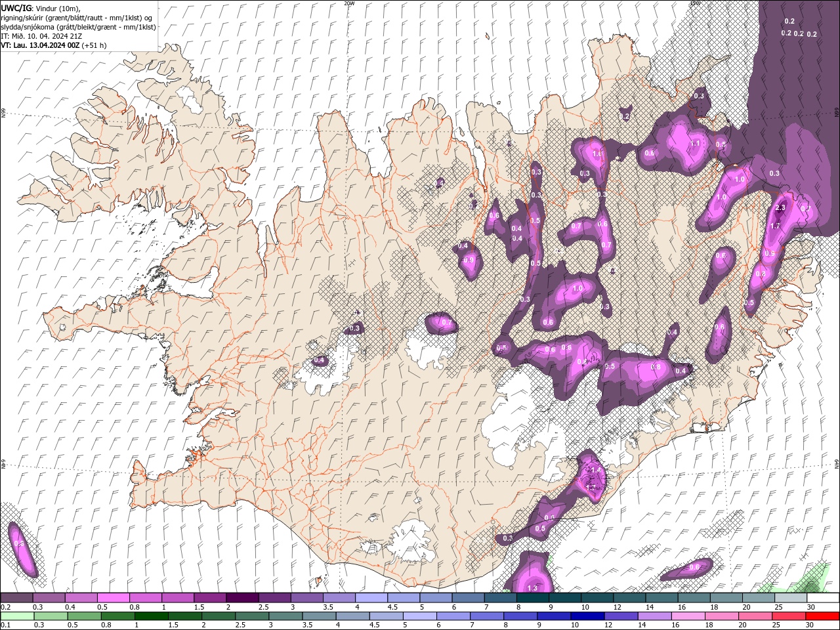The image size is (840, 630).
Task: Click the '20W' longitude label at the top
Action: click(349, 3)
